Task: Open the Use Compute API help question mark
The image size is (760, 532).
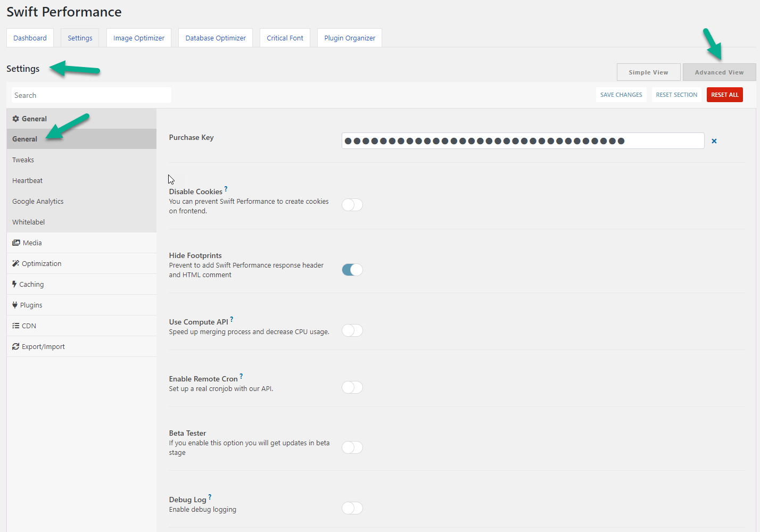Action: coord(232,319)
